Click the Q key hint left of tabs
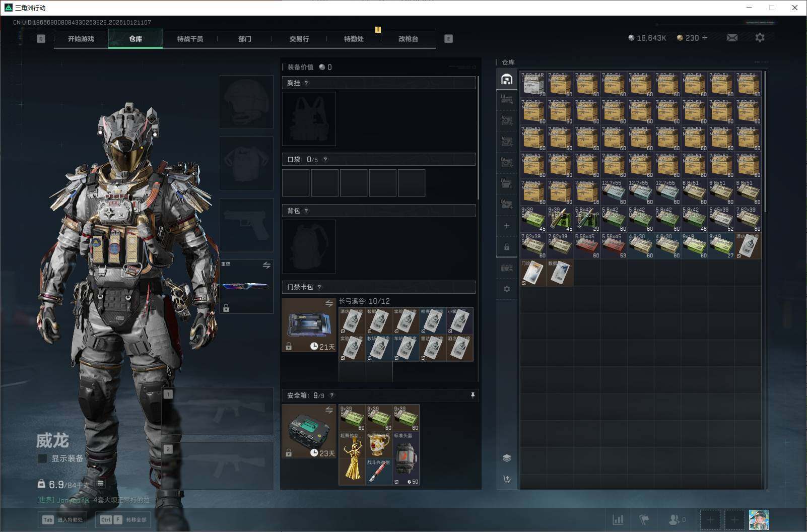Screen dimensions: 807x532 41,39
